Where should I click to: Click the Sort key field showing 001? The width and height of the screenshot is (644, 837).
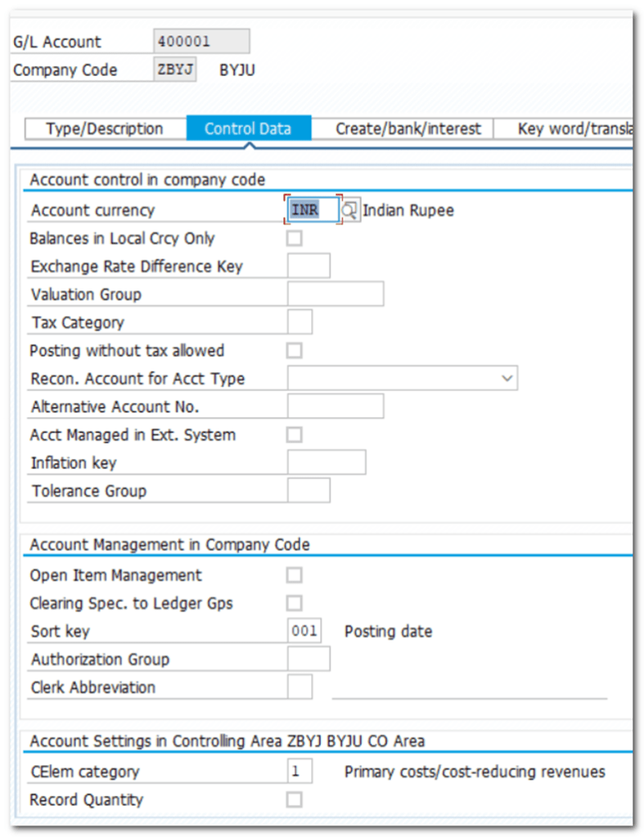pyautogui.click(x=304, y=632)
